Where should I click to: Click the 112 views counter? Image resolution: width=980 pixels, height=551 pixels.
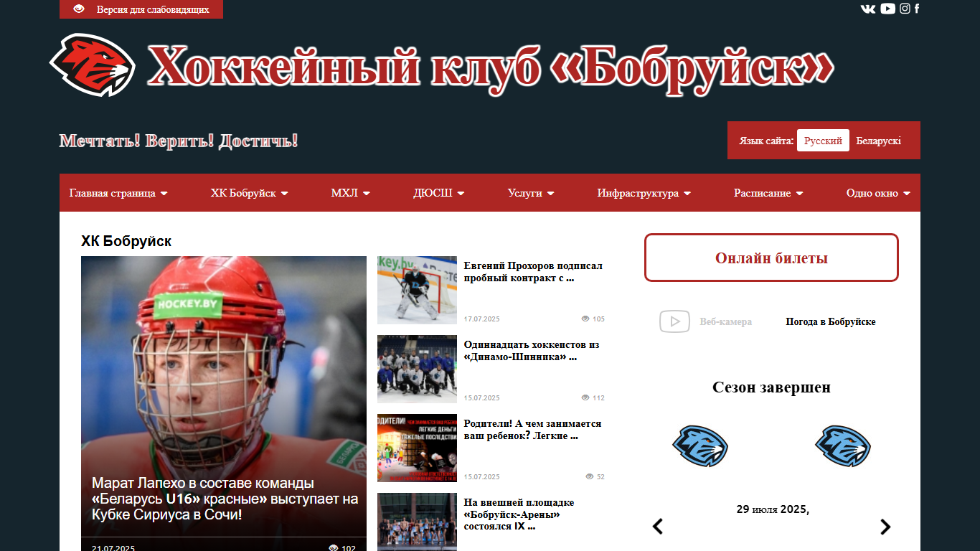[593, 397]
